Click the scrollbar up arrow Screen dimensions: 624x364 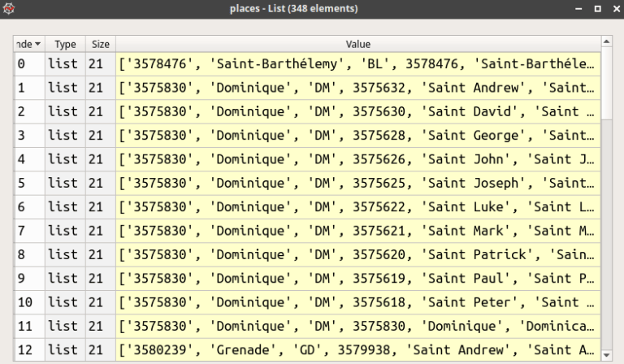tap(606, 41)
